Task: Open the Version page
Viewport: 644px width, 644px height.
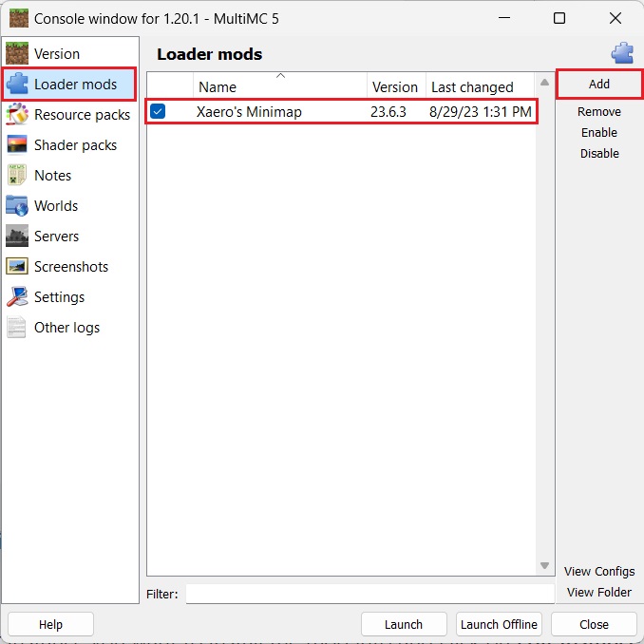Action: click(x=70, y=53)
